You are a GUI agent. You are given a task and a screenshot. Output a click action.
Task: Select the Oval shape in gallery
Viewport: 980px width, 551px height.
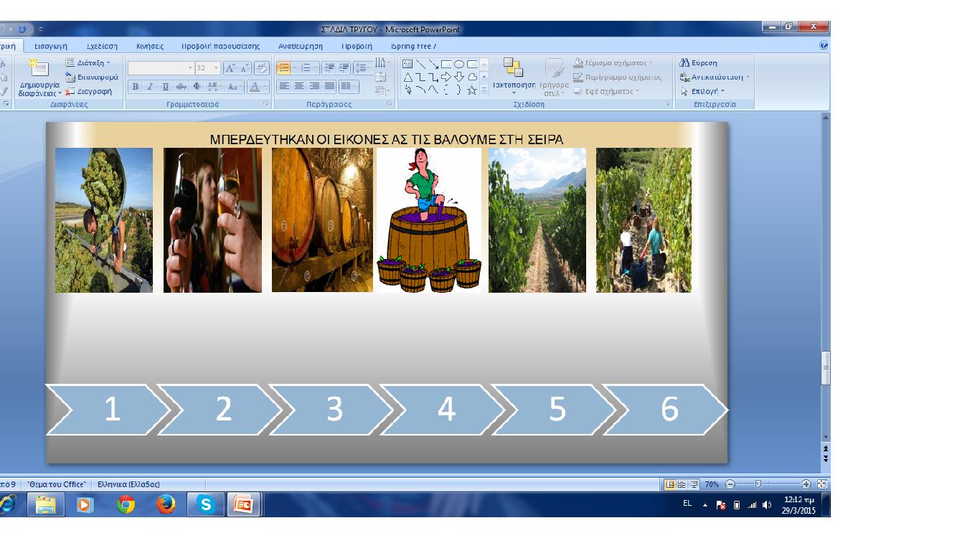click(x=459, y=64)
